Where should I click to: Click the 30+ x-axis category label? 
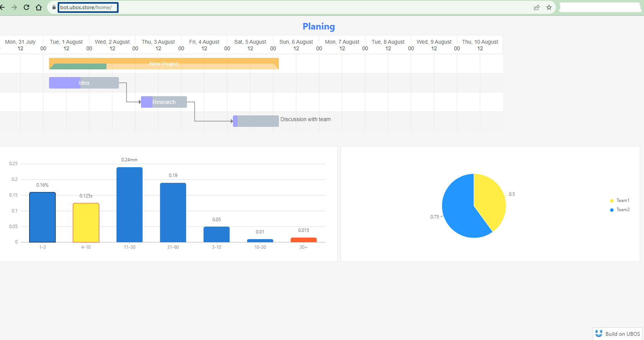303,247
